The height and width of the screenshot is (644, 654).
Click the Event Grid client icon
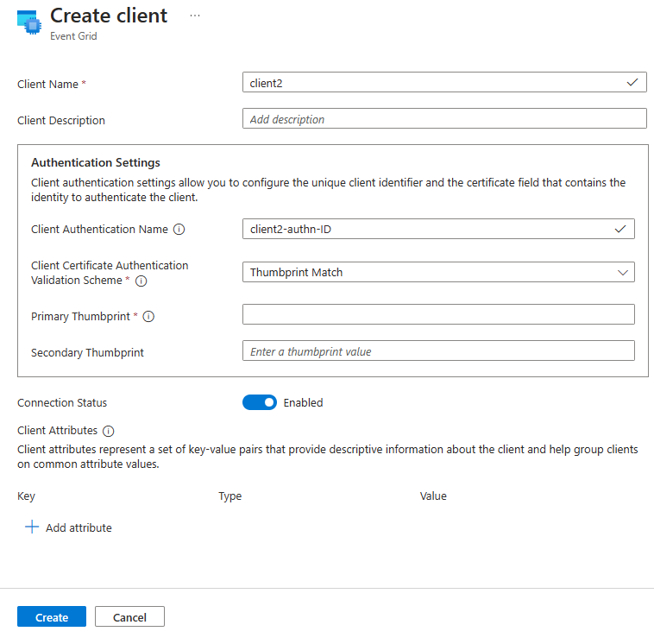coord(28,22)
